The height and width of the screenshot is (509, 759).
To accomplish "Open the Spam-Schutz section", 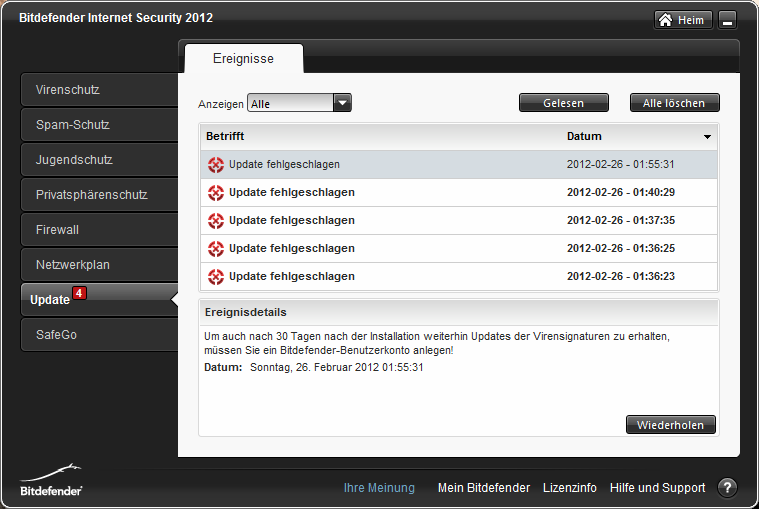I will tap(99, 124).
